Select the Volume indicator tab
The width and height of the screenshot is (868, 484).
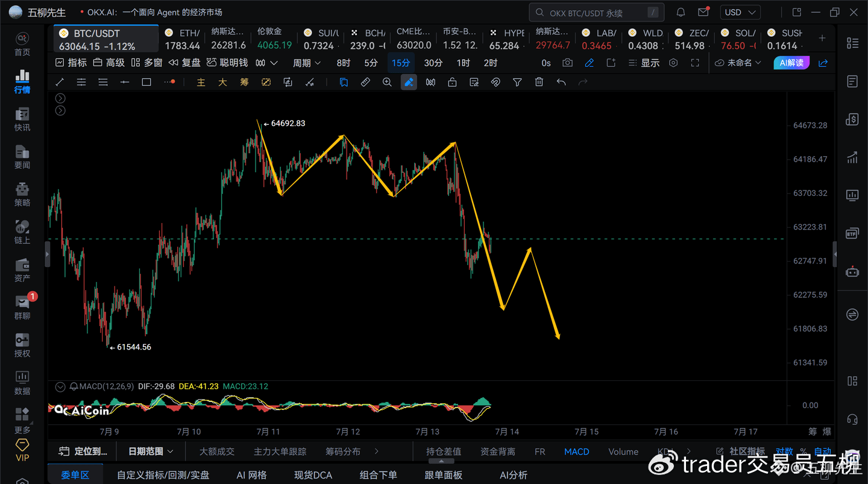coord(623,451)
